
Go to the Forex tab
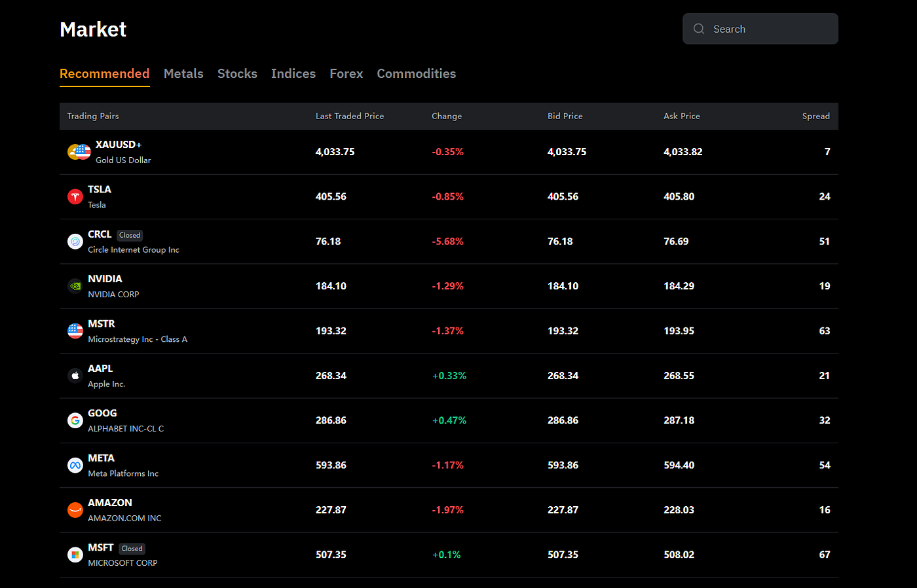click(x=346, y=74)
